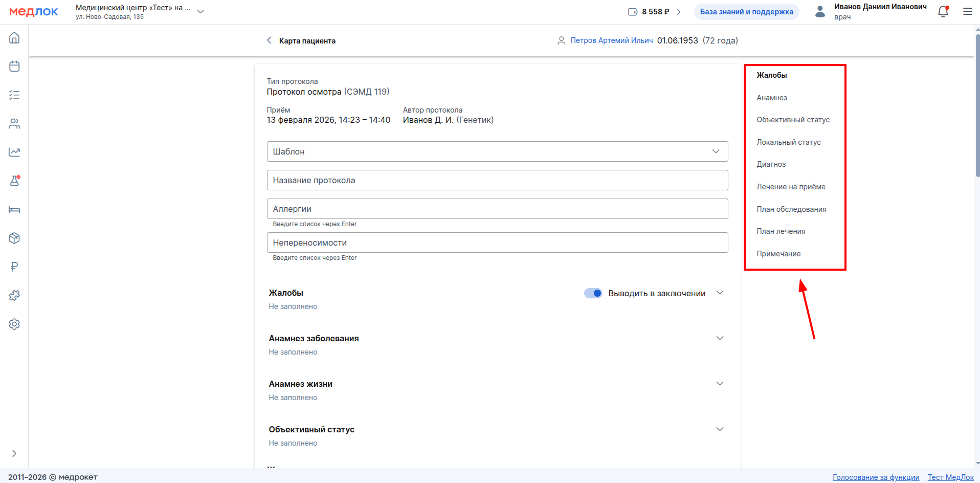The height and width of the screenshot is (483, 980).
Task: Click the ruble finance icon
Action: [x=14, y=267]
